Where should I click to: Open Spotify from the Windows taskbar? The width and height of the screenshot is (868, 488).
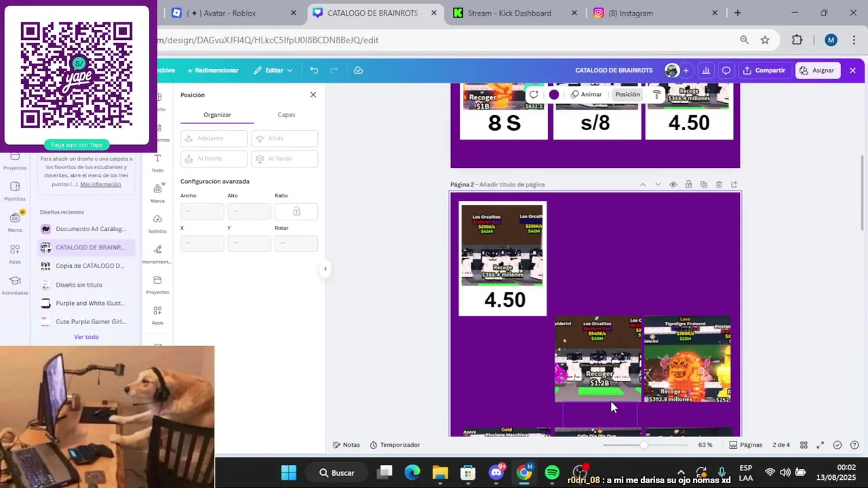[552, 472]
